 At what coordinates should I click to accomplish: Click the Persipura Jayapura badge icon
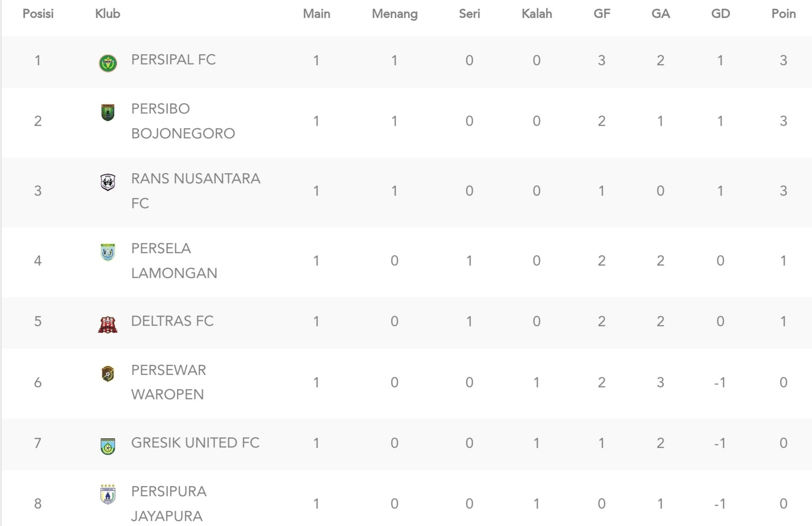(108, 494)
